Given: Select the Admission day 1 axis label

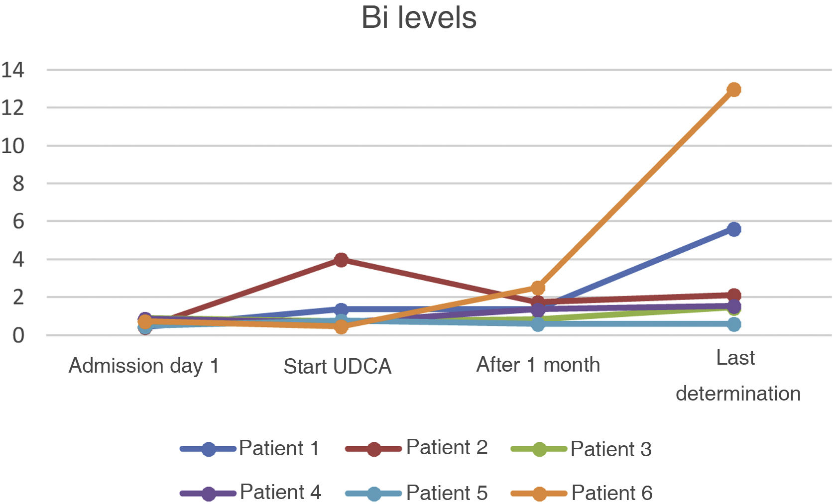Looking at the screenshot, I should click(x=144, y=366).
